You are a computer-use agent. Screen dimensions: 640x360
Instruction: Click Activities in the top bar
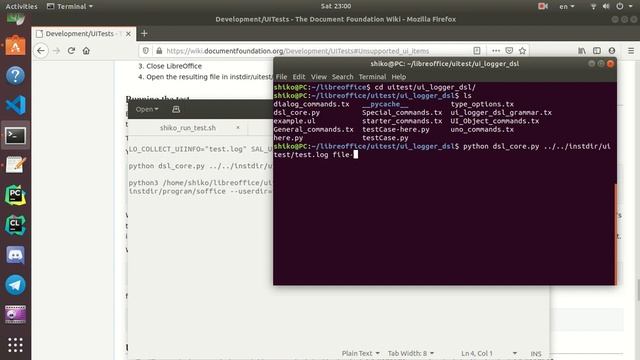[x=21, y=6]
